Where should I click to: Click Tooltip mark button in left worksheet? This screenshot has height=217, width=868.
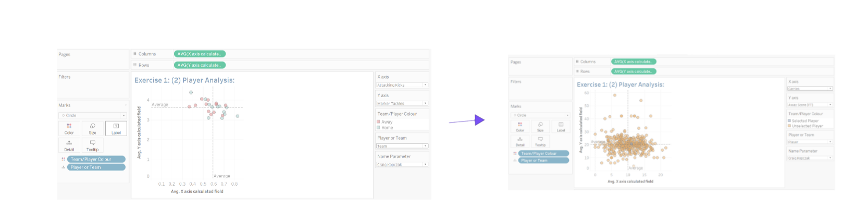coord(92,144)
